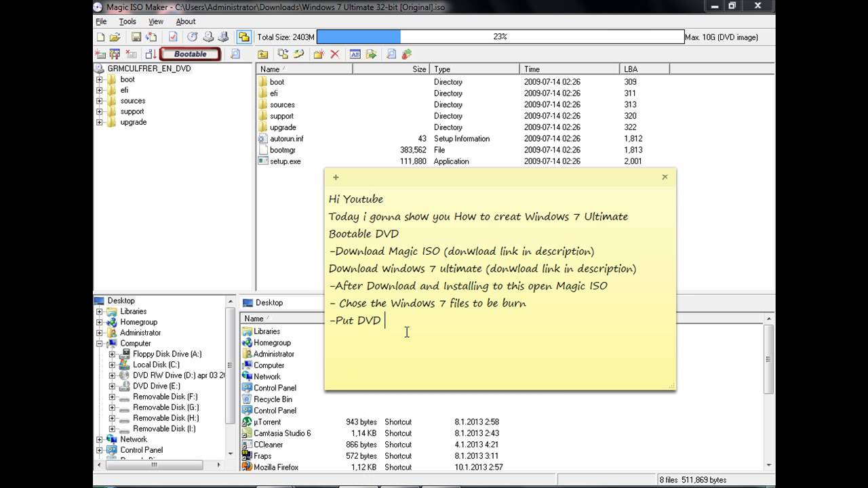Click the Make image from CD icon
This screenshot has height=488, width=868.
[x=208, y=37]
